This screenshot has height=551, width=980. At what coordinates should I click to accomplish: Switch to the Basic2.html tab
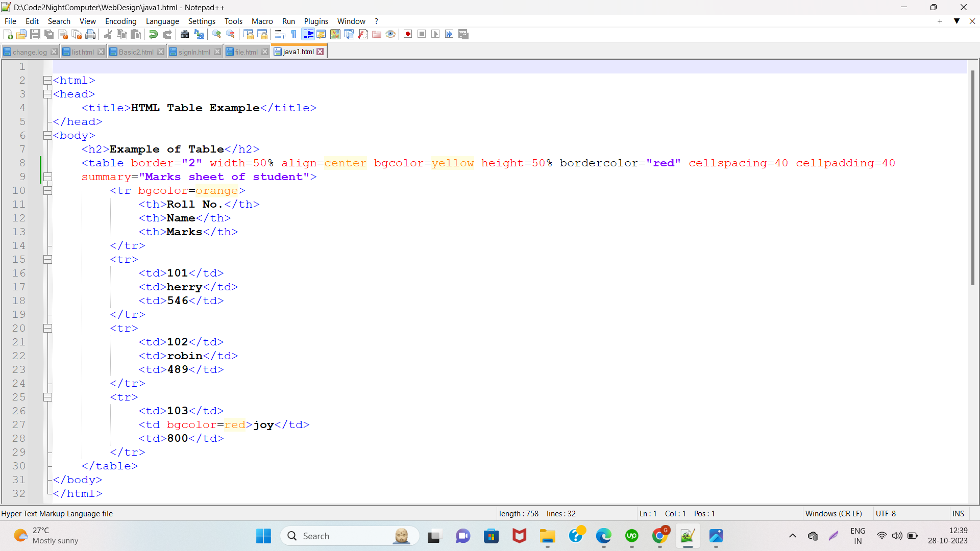tap(136, 52)
